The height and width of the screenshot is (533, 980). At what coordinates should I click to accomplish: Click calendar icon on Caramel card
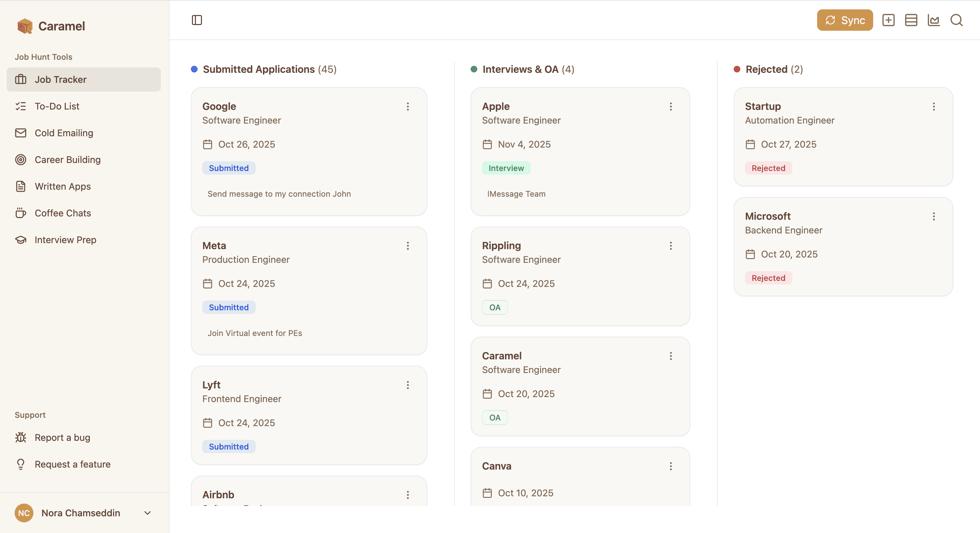click(x=487, y=394)
